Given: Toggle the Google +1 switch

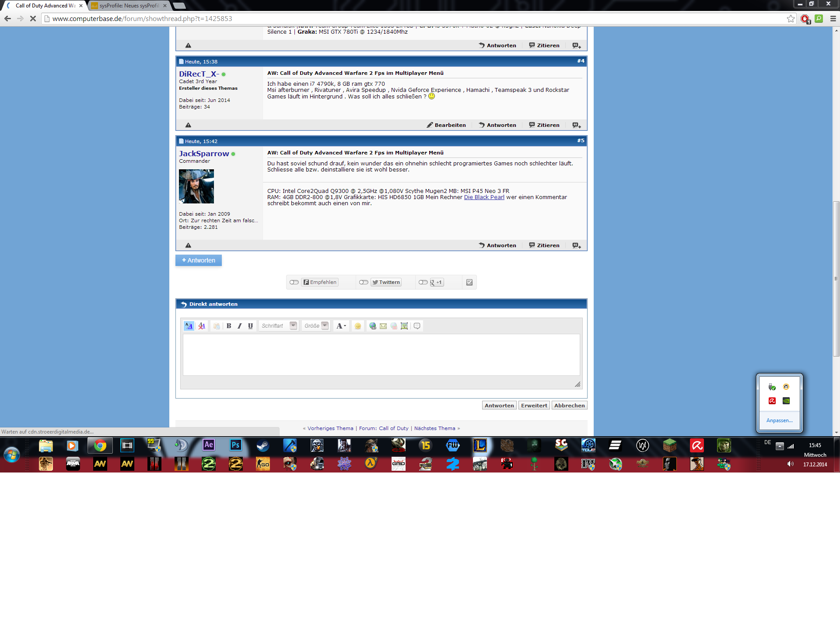Looking at the screenshot, I should tap(423, 282).
